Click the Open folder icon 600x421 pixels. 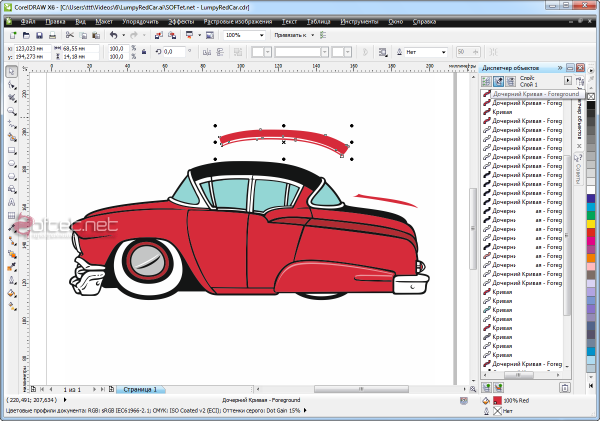click(x=26, y=35)
